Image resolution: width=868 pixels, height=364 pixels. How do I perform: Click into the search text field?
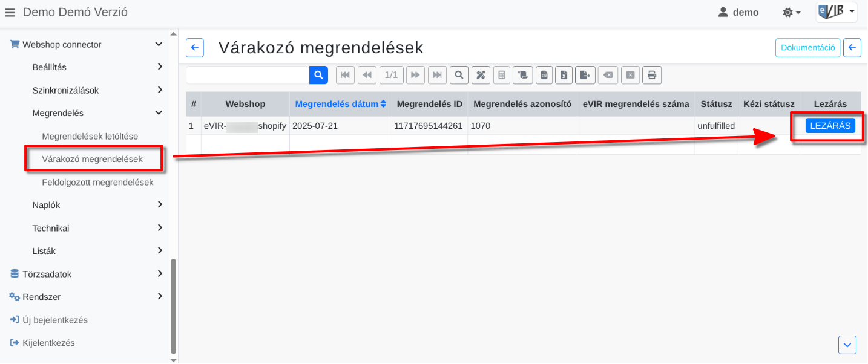[x=248, y=75]
